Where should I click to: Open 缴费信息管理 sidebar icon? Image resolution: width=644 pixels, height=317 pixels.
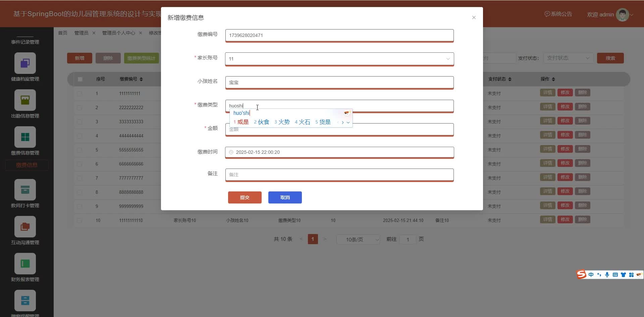click(25, 137)
